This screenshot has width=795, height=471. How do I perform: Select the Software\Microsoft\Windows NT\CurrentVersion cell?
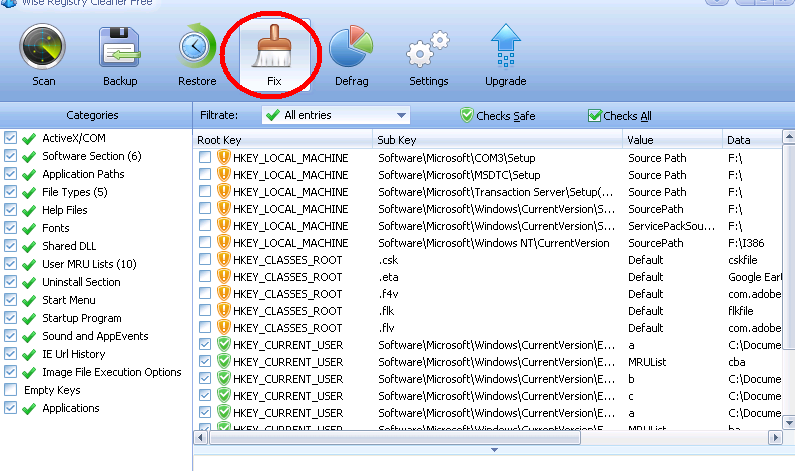(x=494, y=243)
